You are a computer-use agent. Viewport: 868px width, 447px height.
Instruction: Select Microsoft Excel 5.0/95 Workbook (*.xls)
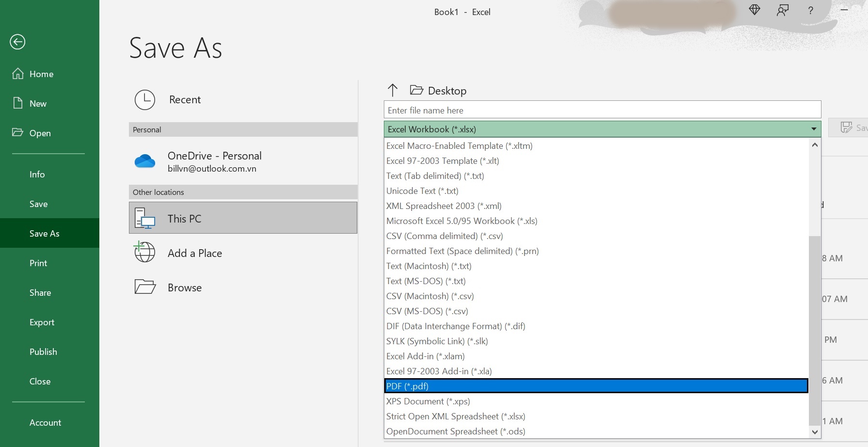[596, 221]
